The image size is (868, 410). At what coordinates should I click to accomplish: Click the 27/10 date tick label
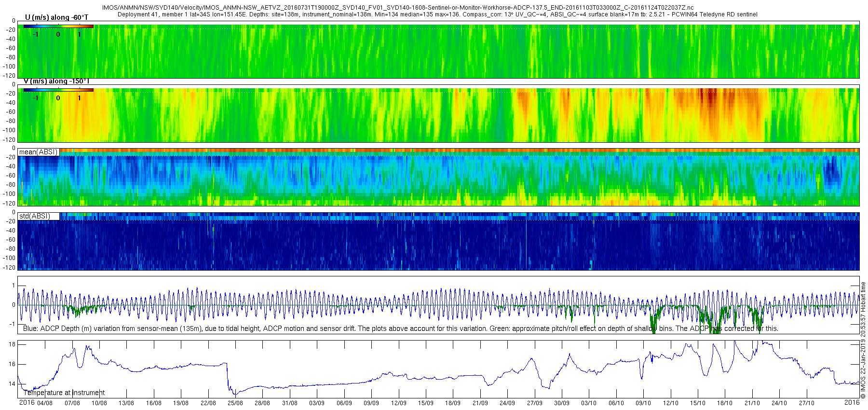pos(807,403)
